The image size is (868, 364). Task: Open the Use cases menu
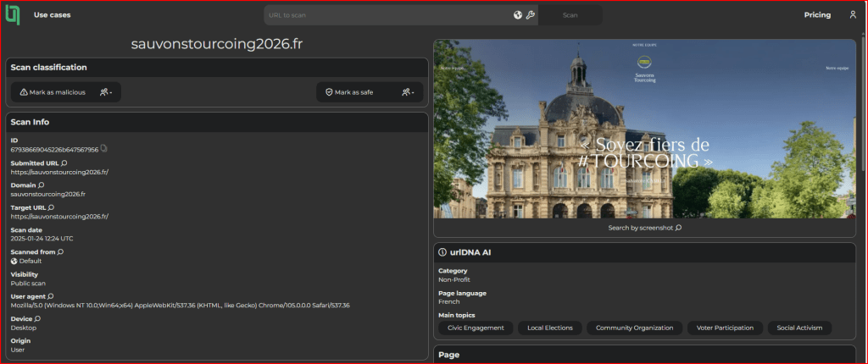(x=53, y=15)
